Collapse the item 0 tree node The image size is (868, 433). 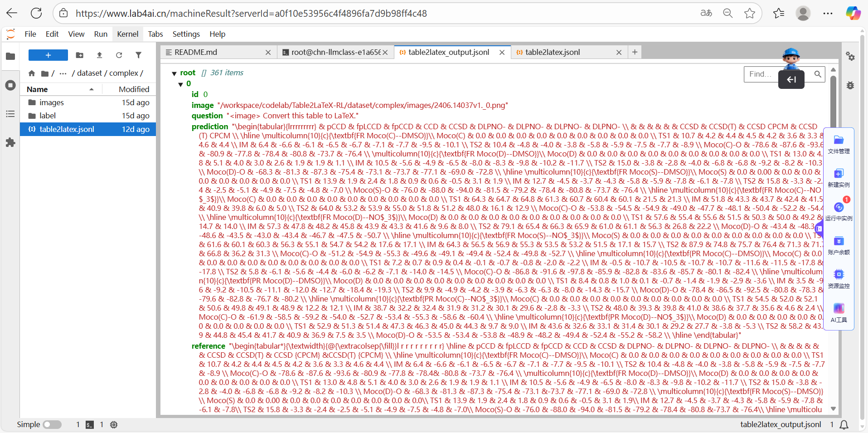tap(181, 84)
